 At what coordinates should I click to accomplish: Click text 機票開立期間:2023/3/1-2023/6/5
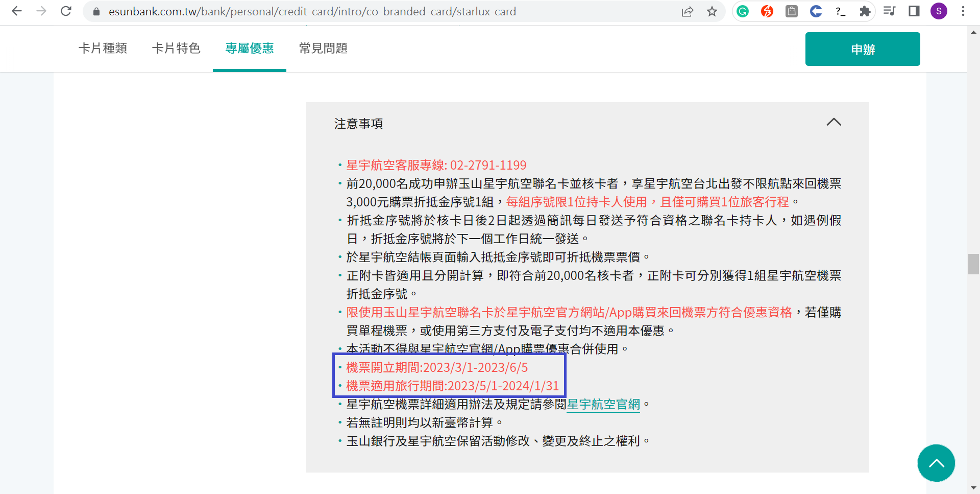coord(437,368)
